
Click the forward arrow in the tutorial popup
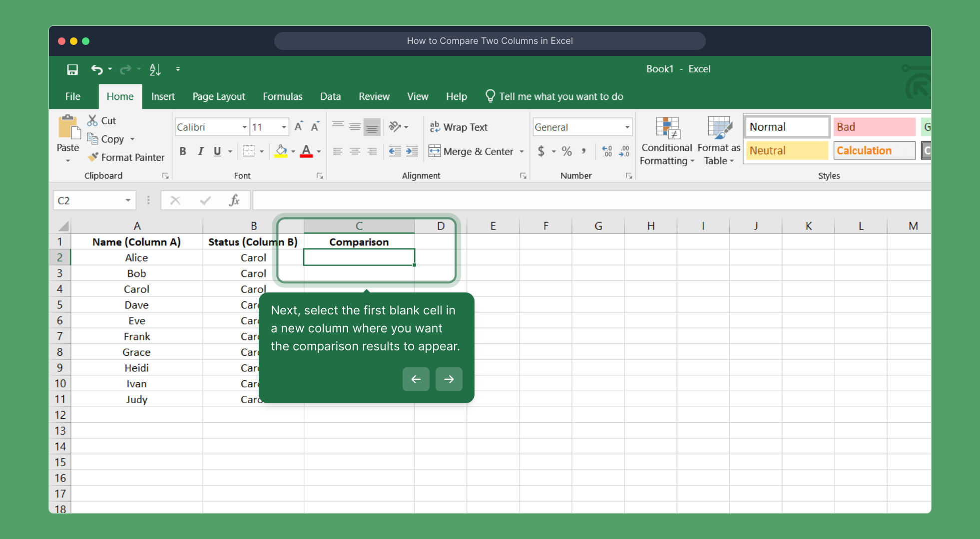(x=448, y=379)
